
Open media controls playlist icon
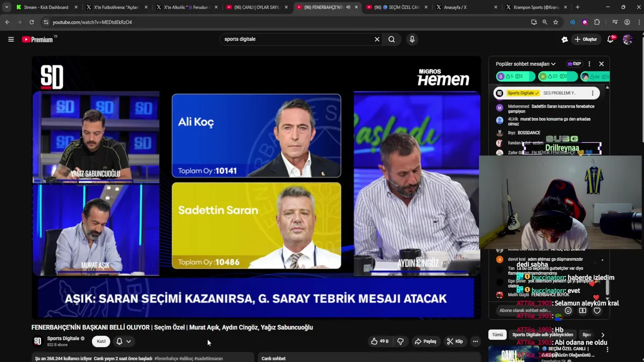click(x=615, y=22)
